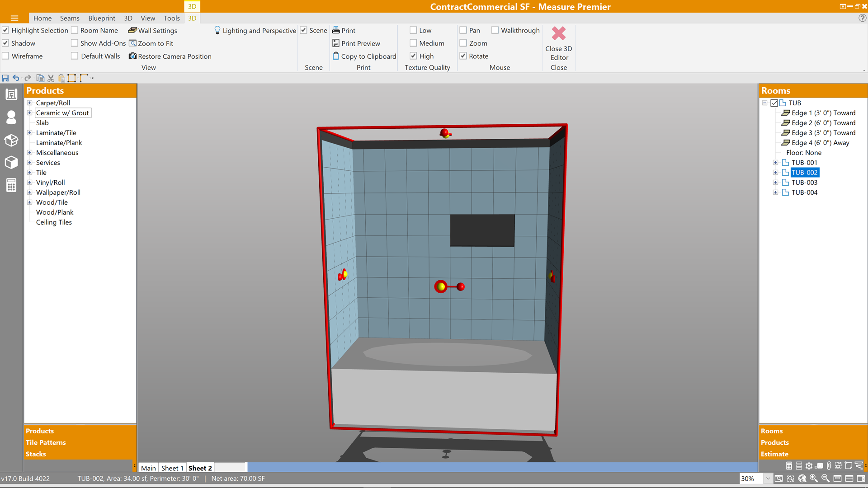Click the Save icon in quick toolbar

(x=5, y=78)
